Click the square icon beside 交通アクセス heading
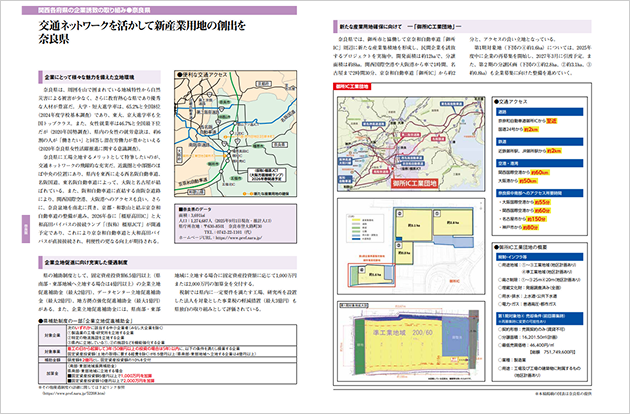This screenshot has height=414, width=630. pyautogui.click(x=470, y=99)
